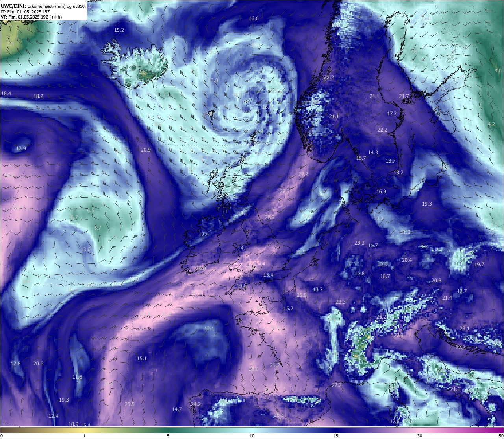
Task: Click the 12.0 value over Germany
Action: (x=382, y=265)
